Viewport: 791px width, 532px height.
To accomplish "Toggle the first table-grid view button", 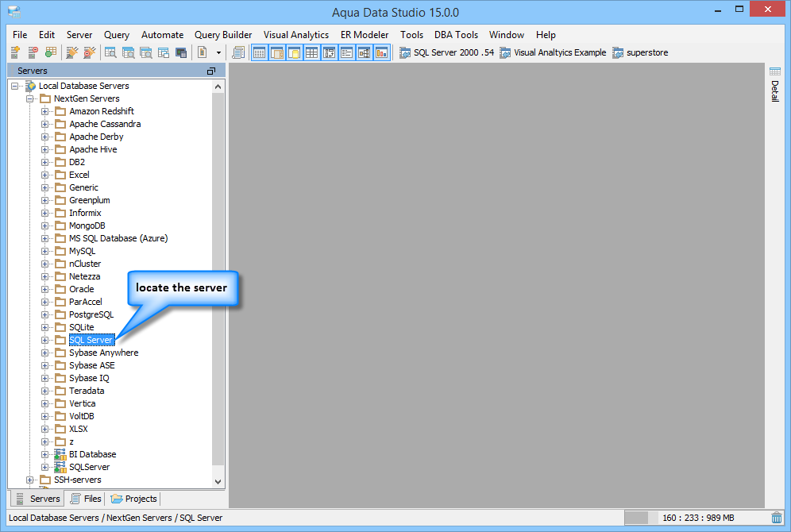I will click(x=259, y=52).
